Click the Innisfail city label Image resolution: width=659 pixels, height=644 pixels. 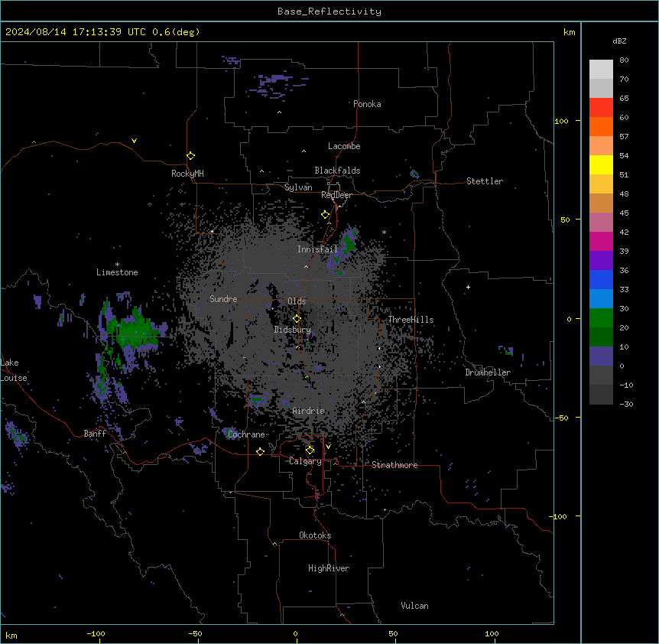(x=318, y=249)
